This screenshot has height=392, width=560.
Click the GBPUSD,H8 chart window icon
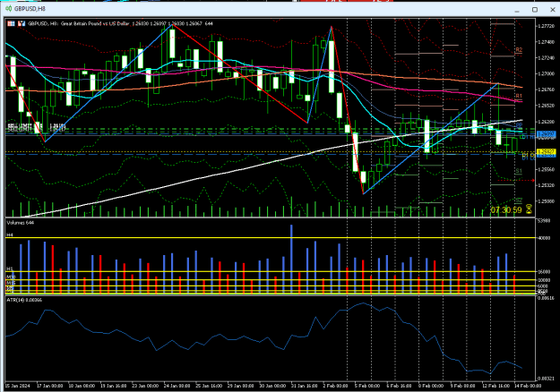point(8,9)
